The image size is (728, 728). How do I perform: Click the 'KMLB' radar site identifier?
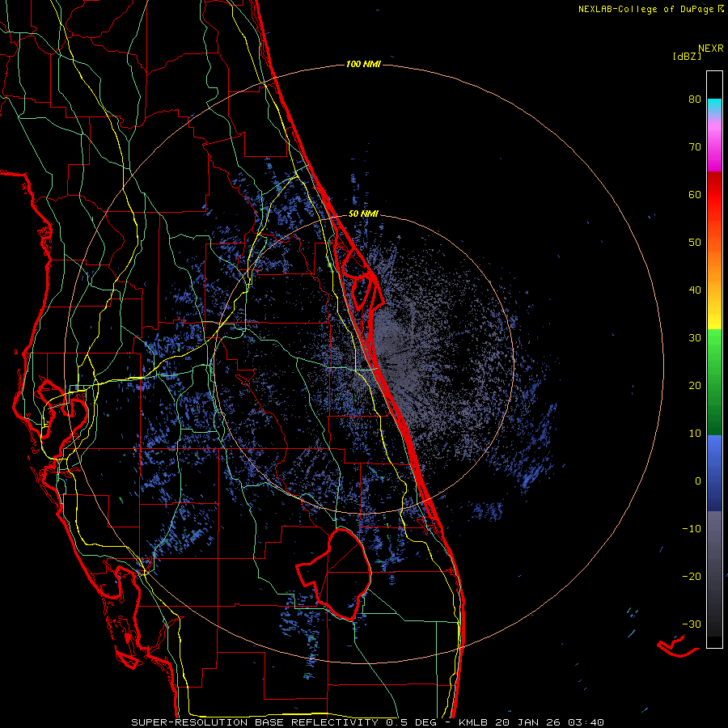pyautogui.click(x=475, y=722)
